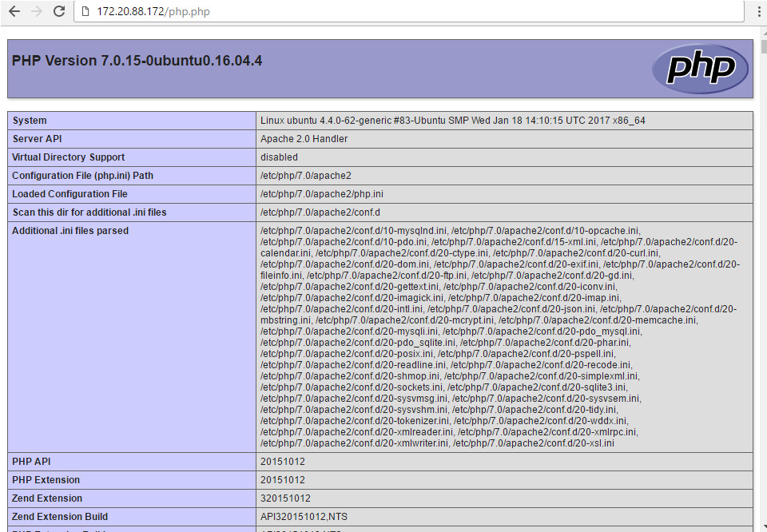Select the PHP Extension label
The height and width of the screenshot is (532, 767).
tap(46, 480)
